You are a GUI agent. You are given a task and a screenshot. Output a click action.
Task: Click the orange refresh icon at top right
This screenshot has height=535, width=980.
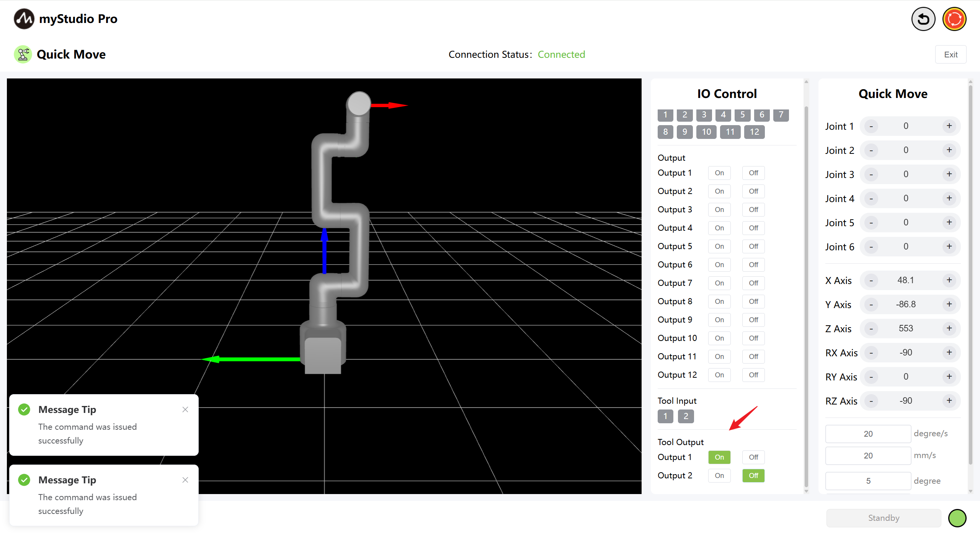[x=954, y=19]
